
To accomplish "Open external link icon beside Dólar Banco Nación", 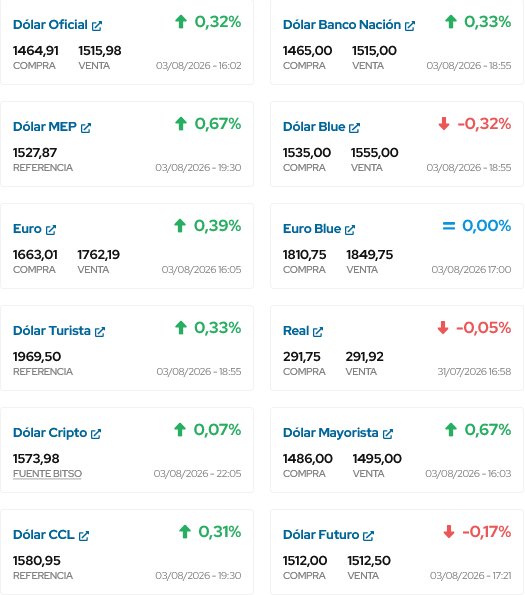I will [410, 26].
